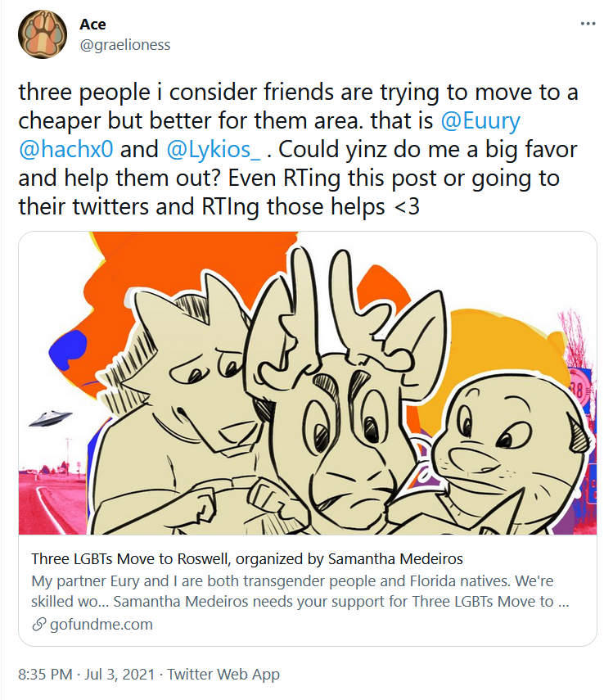Click the tweet body text

tap(298, 149)
